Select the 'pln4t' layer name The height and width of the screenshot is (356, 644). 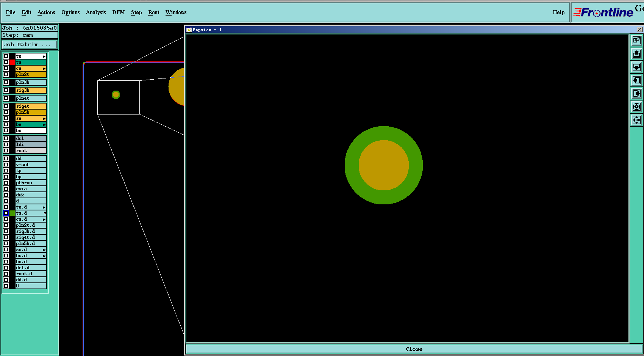(x=31, y=98)
